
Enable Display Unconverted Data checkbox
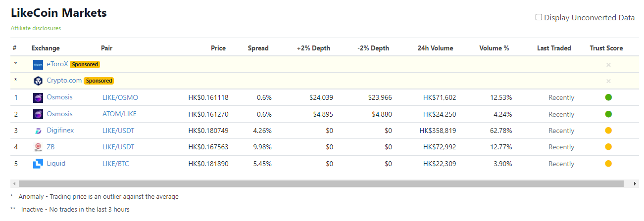pos(539,17)
